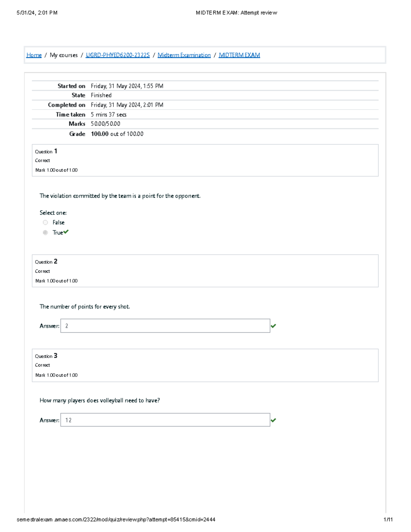Image resolution: width=411 pixels, height=532 pixels.
Task: Open the Midterm Examination link
Action: 184,55
